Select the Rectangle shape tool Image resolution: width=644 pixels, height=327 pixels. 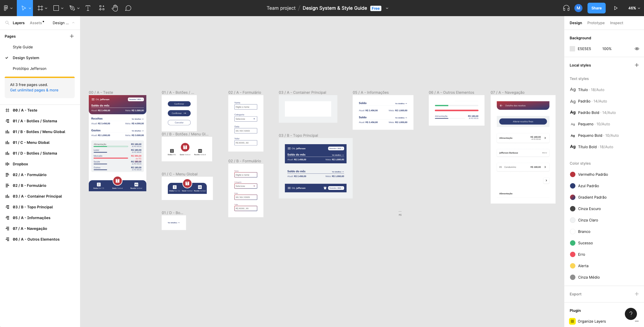pos(56,8)
